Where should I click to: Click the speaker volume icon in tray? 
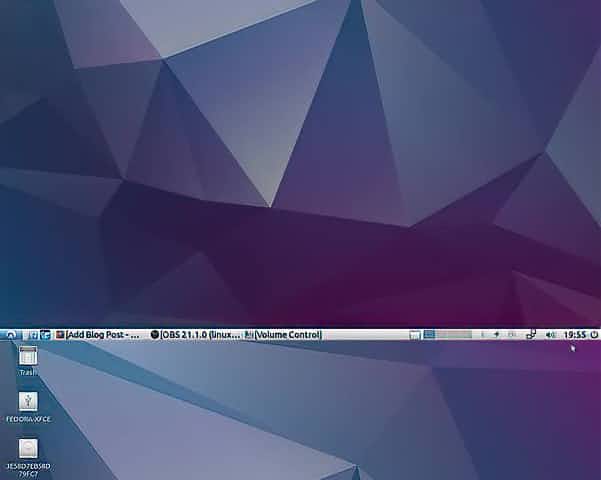pos(551,334)
